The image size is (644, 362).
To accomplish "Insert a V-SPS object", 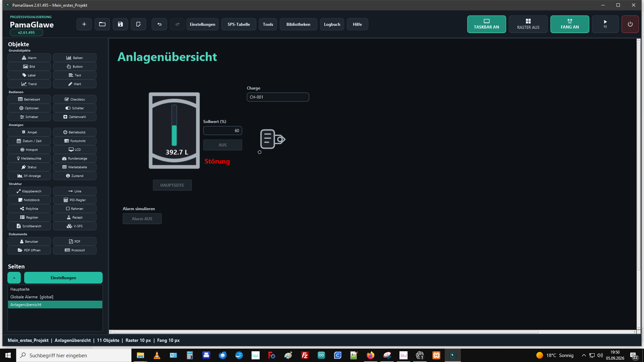I will pyautogui.click(x=75, y=226).
